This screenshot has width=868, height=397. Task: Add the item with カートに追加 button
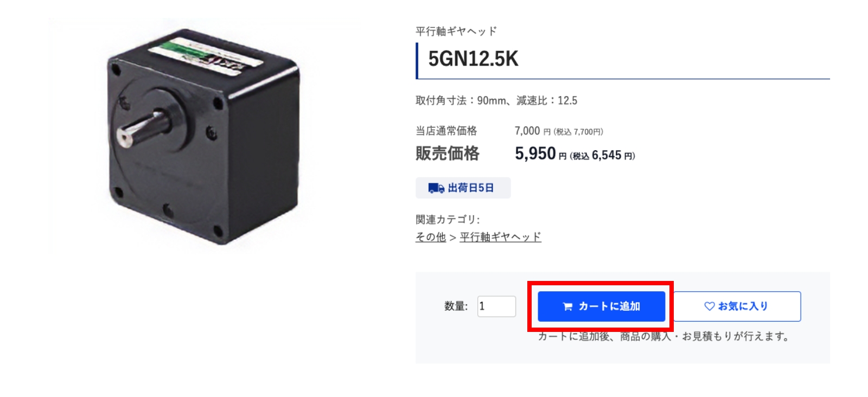[601, 306]
